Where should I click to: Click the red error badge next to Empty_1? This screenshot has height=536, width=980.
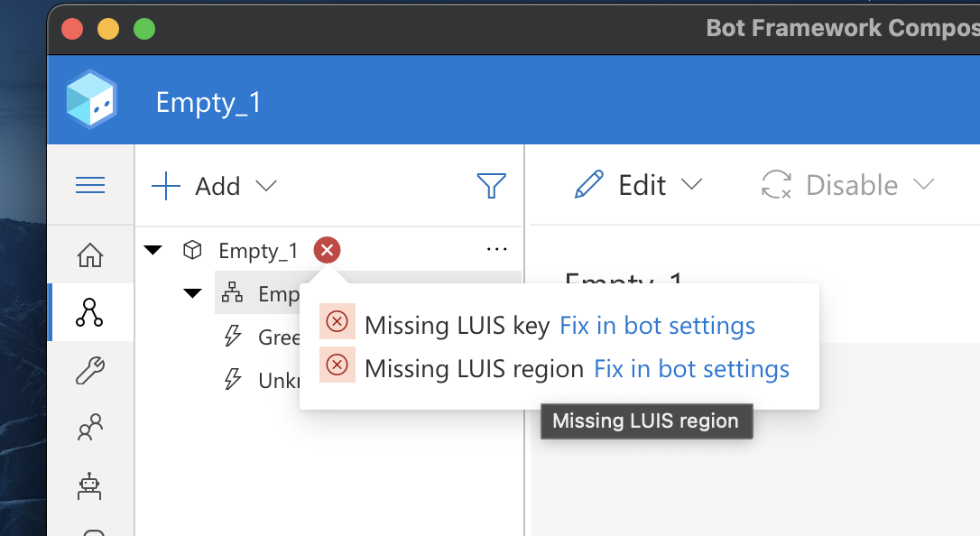326,250
